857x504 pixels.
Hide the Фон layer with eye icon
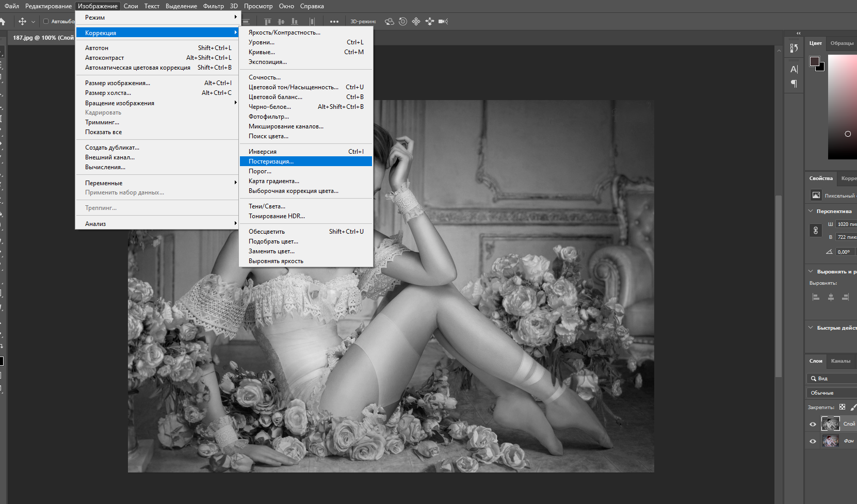[x=813, y=441]
